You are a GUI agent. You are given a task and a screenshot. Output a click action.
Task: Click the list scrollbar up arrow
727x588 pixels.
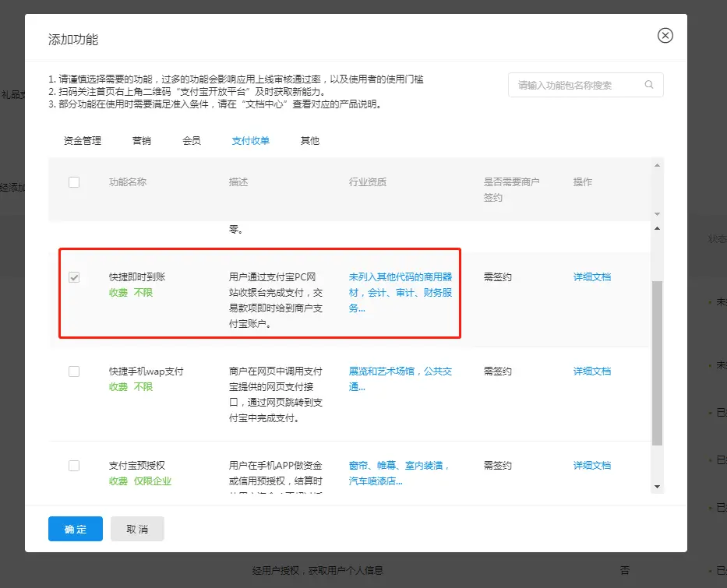657,228
